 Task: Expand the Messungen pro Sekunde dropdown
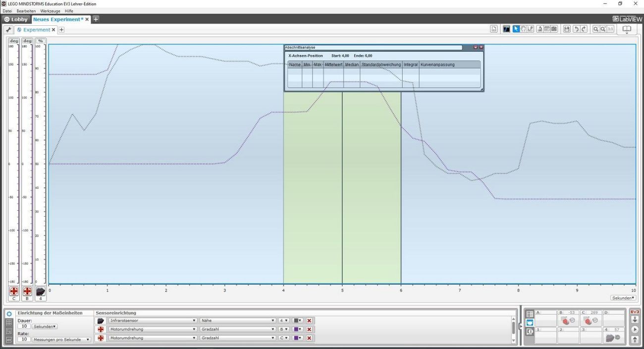pos(61,340)
